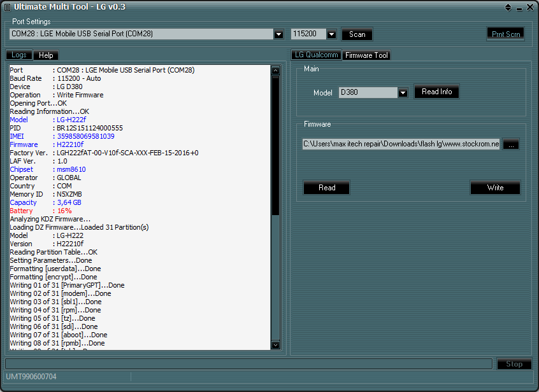Click the UMT990600704 status bar text

(x=31, y=377)
